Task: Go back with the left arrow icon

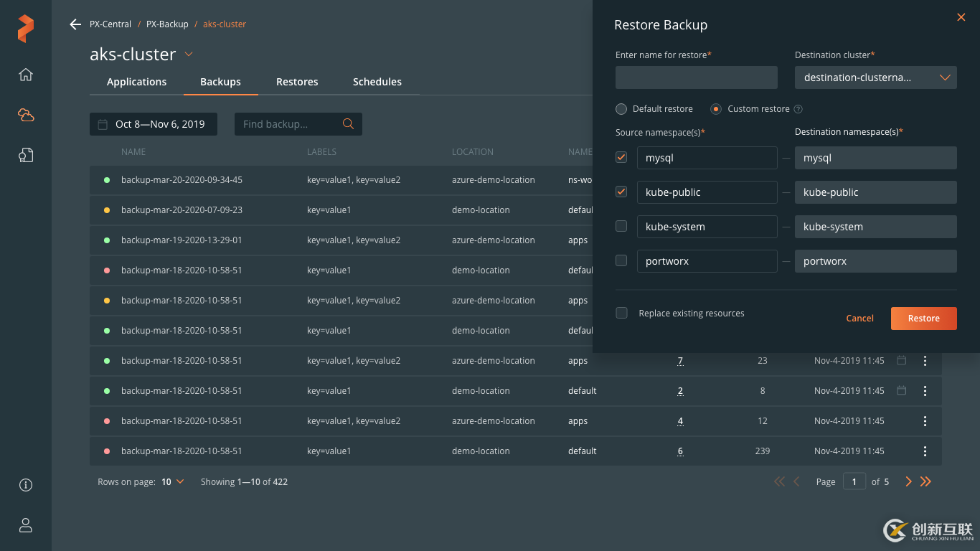Action: click(x=75, y=24)
